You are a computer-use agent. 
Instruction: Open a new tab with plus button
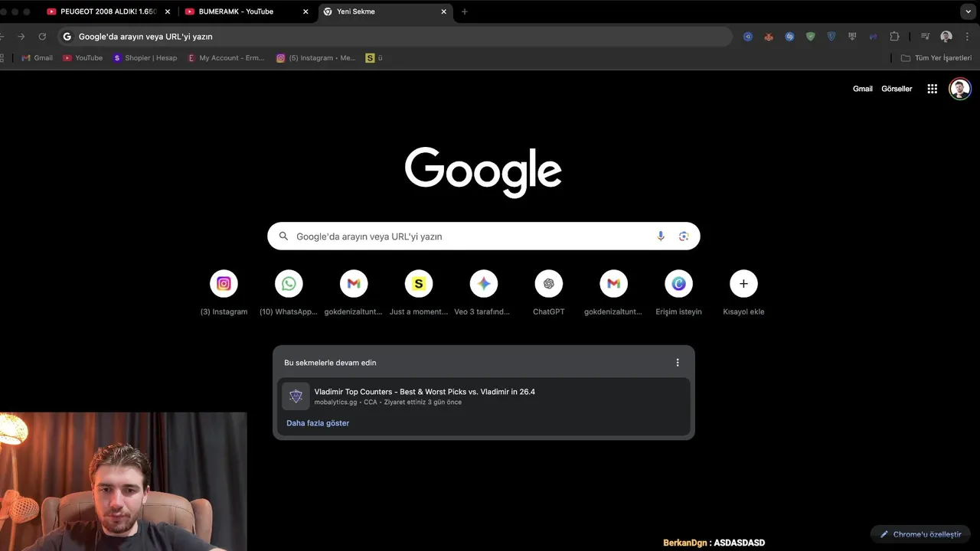click(x=464, y=11)
